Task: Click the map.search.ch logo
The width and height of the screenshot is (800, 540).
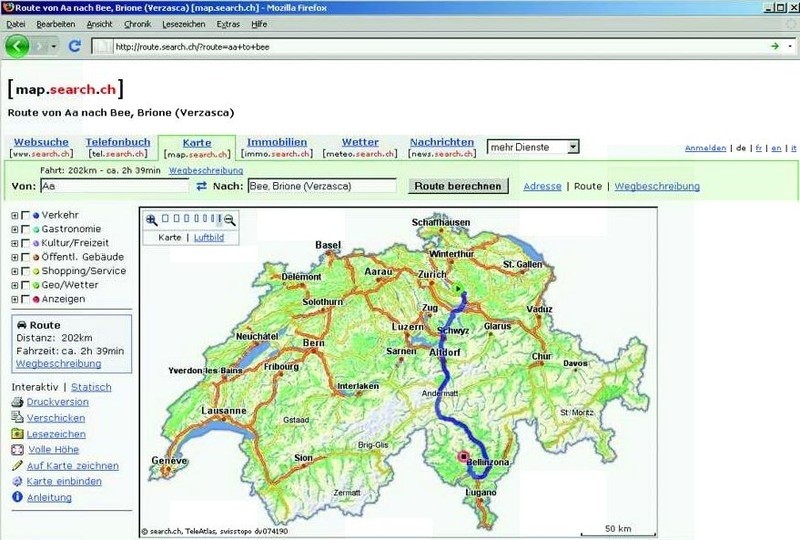Action: 65,89
